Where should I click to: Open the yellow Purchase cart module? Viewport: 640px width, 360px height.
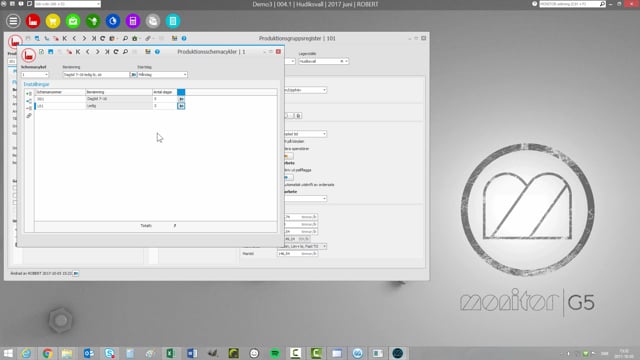(53, 21)
